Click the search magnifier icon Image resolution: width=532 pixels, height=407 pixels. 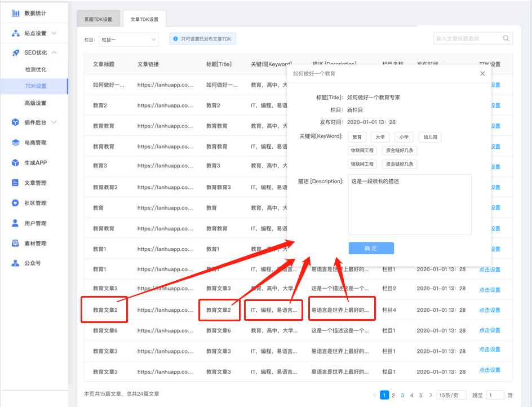pyautogui.click(x=506, y=38)
